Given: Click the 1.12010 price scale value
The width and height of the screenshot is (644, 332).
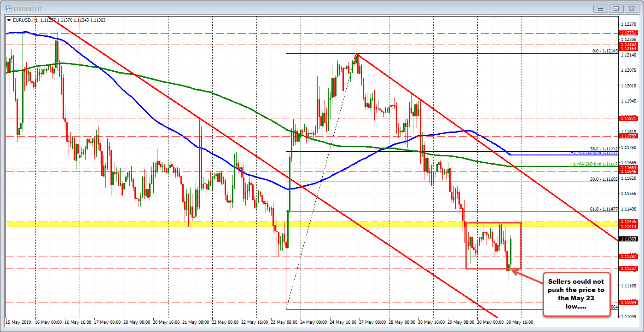Looking at the screenshot, I should tap(628, 86).
